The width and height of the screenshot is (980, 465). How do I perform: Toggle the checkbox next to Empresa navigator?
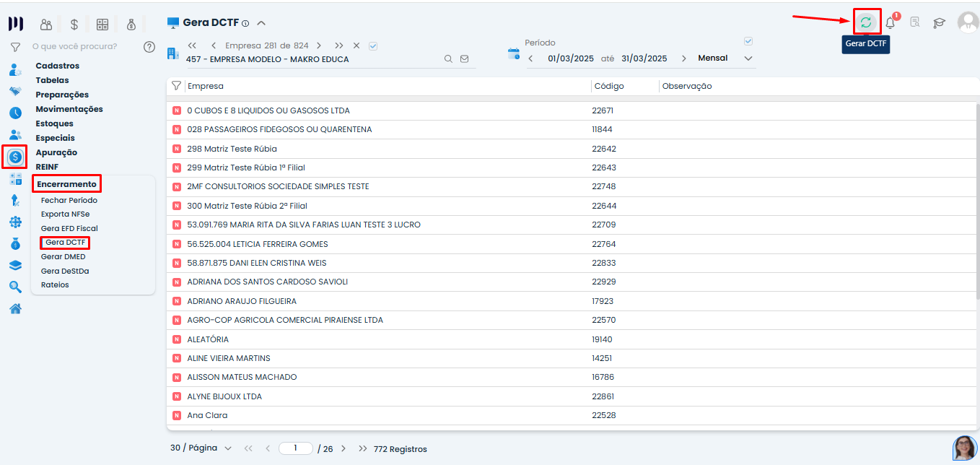[373, 45]
